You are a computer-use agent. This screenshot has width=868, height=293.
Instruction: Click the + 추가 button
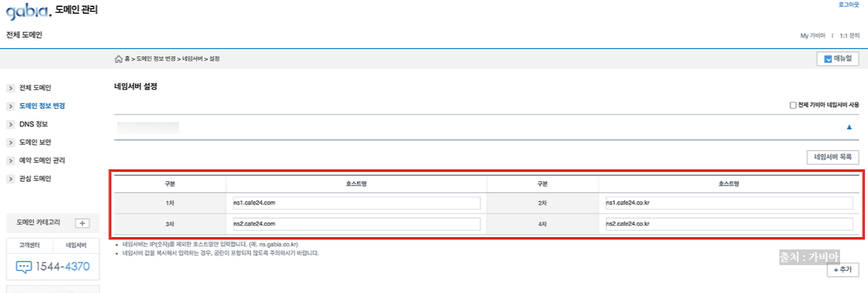click(843, 271)
